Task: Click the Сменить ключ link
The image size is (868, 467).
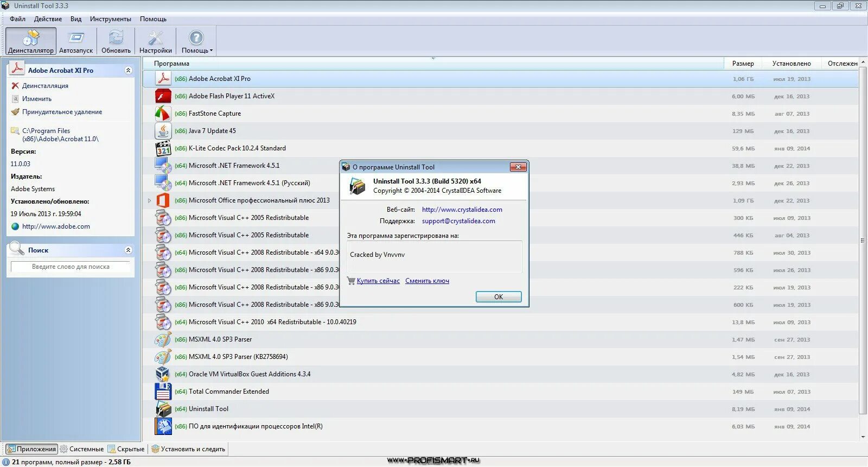Action: tap(427, 281)
